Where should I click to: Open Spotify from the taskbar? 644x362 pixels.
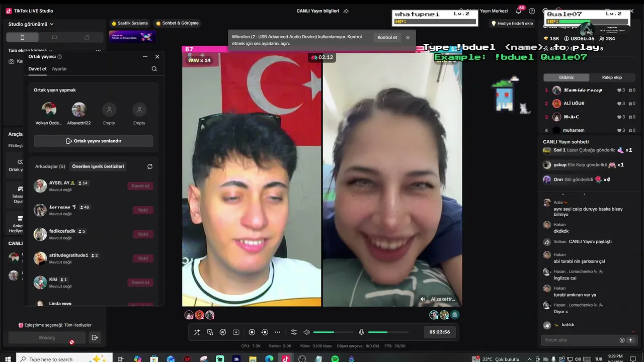coord(335,358)
